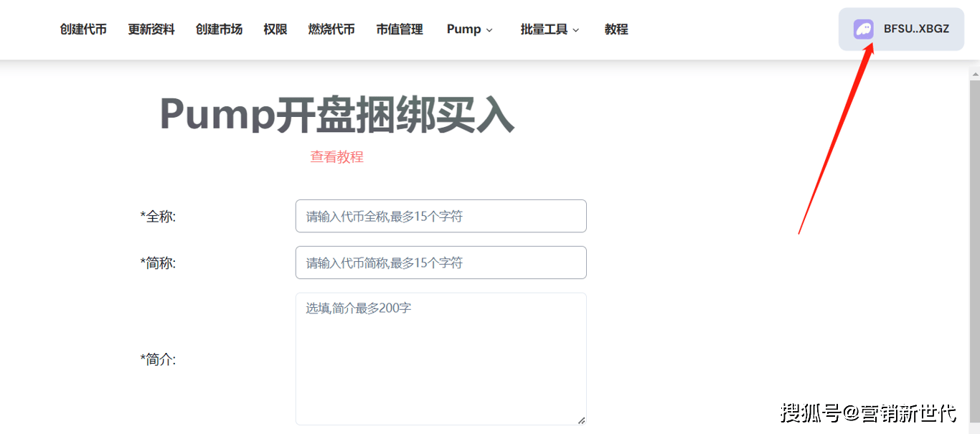Click the Phantom wallet ghost icon

(x=863, y=29)
